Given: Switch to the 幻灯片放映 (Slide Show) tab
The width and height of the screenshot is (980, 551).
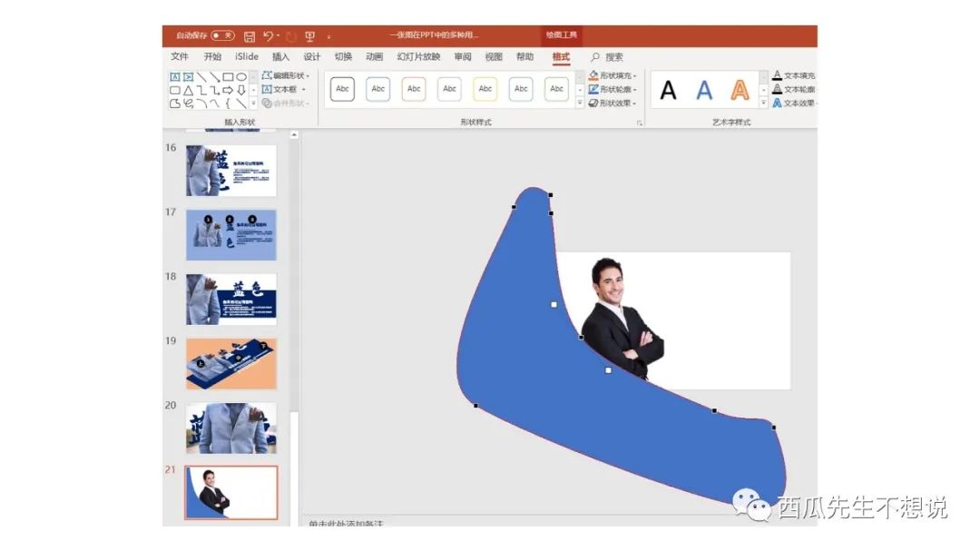Looking at the screenshot, I should [x=418, y=57].
